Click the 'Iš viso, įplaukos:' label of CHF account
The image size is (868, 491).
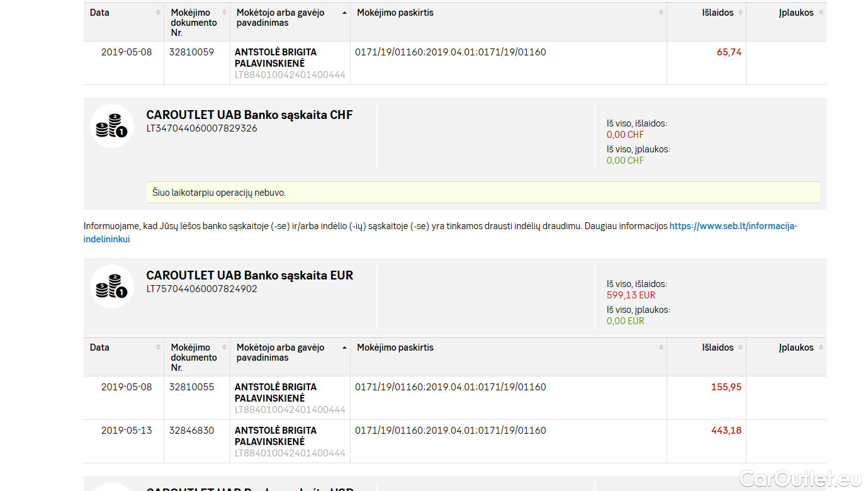point(638,149)
